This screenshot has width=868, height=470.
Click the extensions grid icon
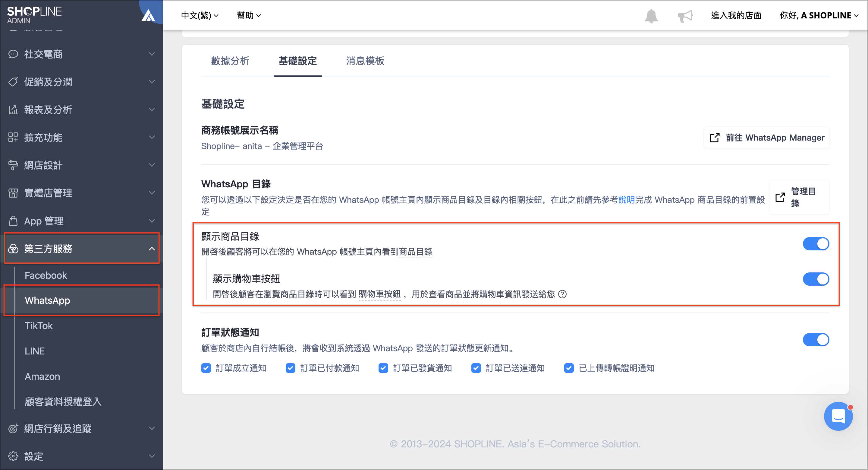pos(13,137)
